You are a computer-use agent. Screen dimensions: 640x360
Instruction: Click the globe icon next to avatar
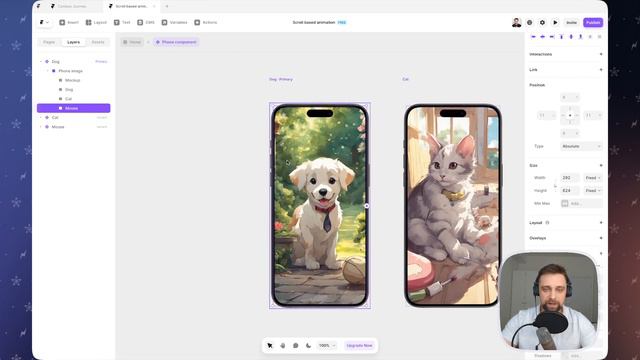point(529,22)
